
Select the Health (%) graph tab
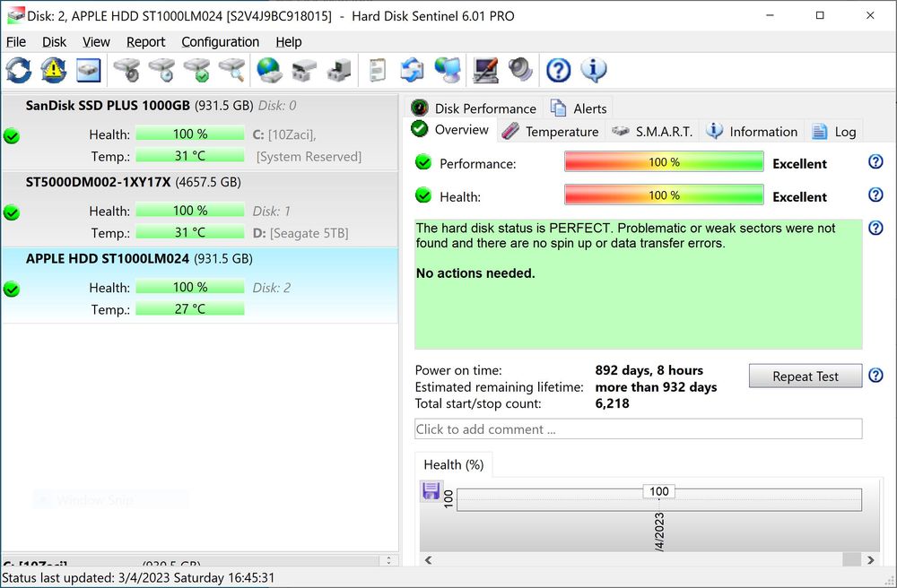(x=454, y=464)
